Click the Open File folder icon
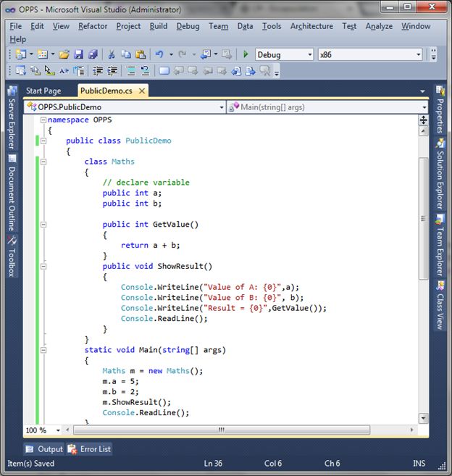This screenshot has height=476, width=452. click(64, 54)
